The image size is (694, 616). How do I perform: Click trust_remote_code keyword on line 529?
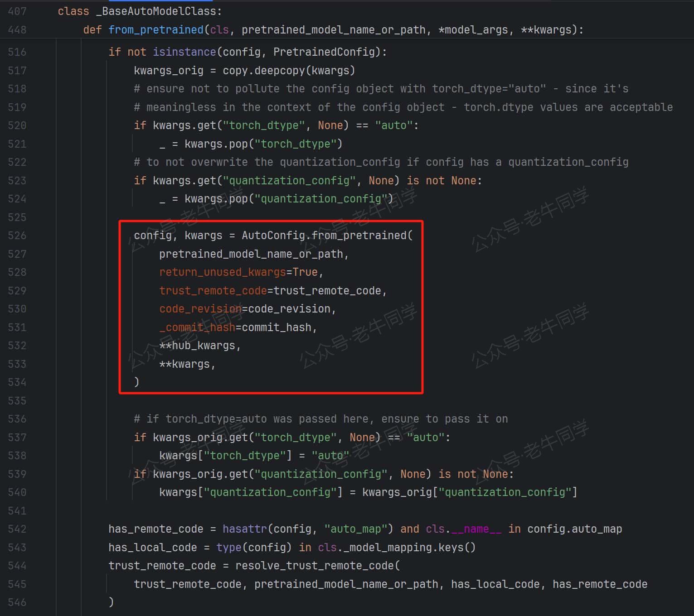point(213,291)
